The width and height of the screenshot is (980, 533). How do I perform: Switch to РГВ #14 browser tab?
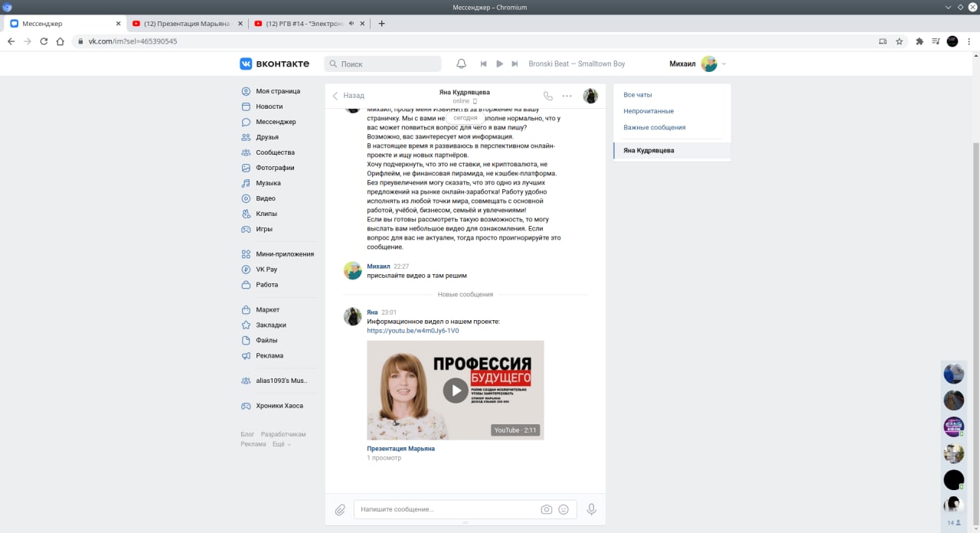tap(309, 23)
